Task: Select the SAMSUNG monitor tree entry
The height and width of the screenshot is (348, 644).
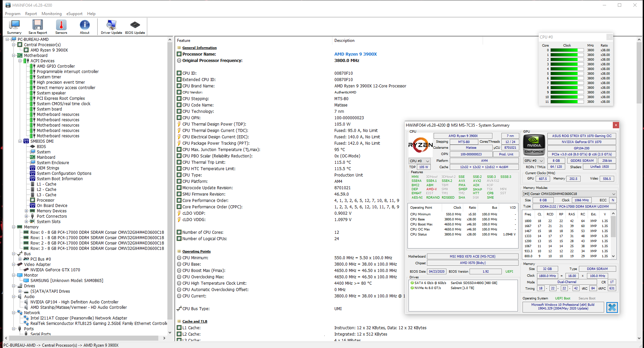Action: coord(67,281)
